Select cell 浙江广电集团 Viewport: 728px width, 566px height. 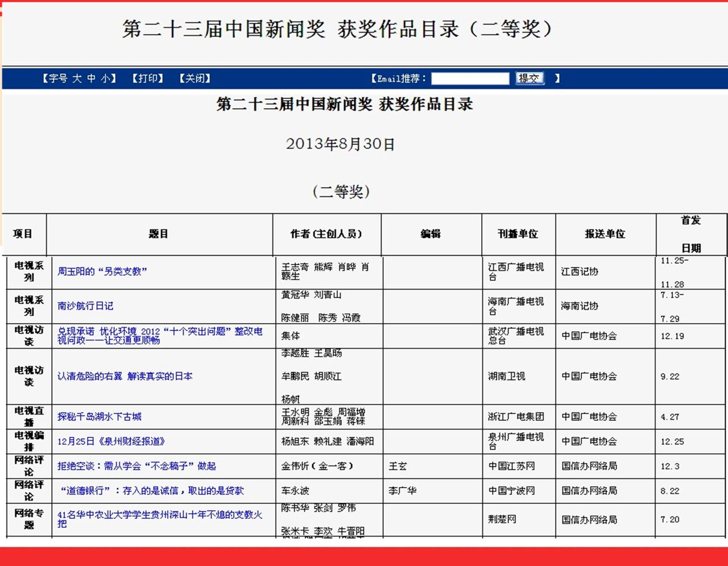519,416
